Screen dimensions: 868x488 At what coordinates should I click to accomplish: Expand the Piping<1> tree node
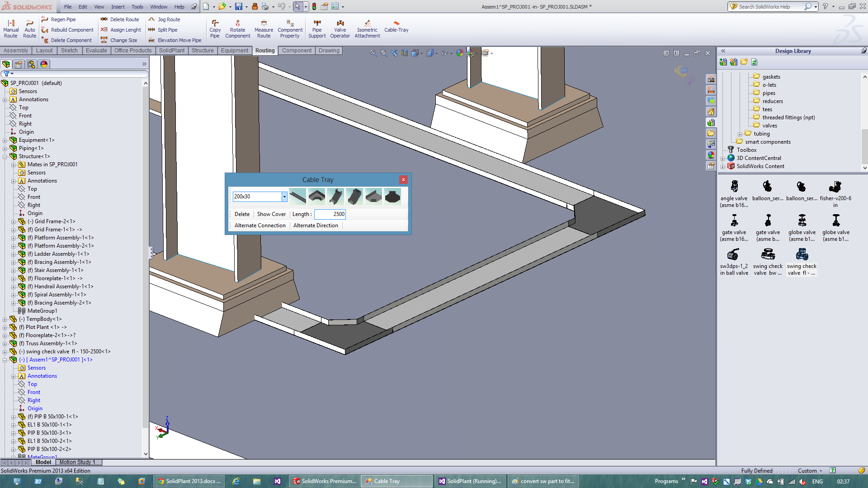click(5, 149)
